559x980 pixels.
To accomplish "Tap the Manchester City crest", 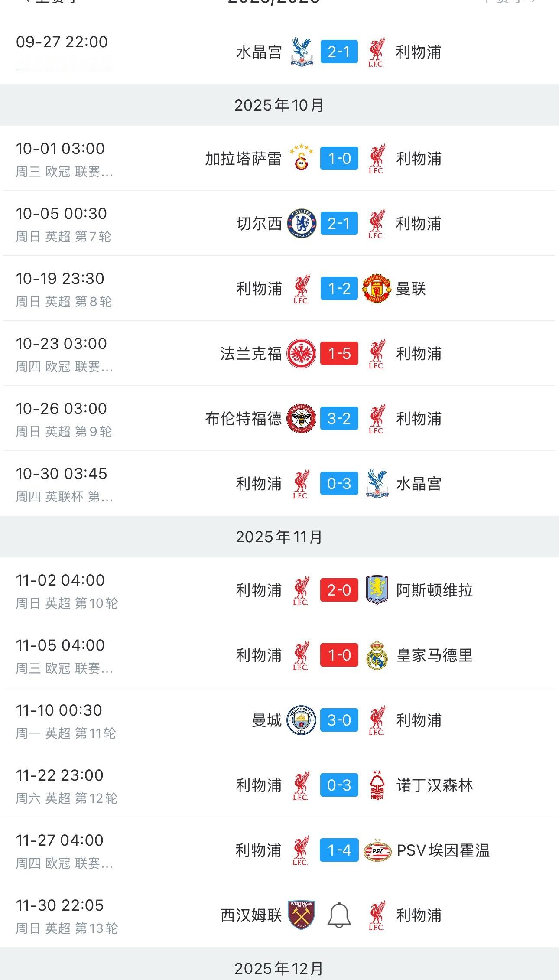I will (302, 720).
